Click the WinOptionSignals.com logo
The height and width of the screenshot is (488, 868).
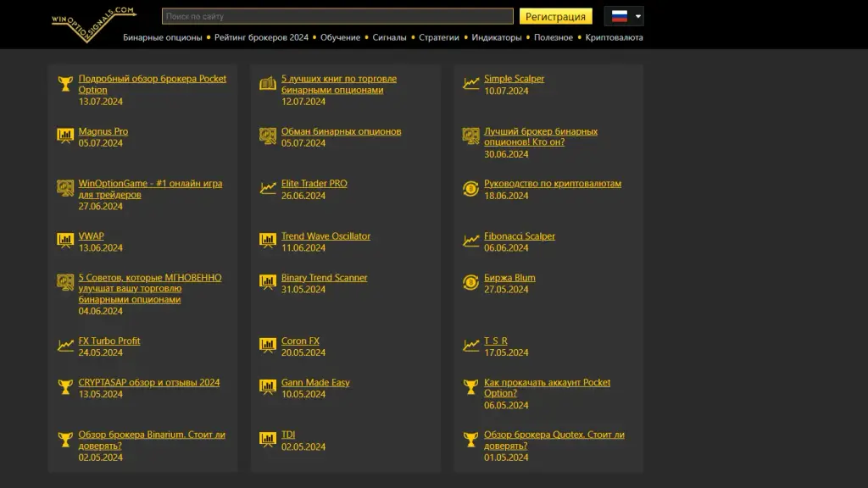[x=93, y=25]
